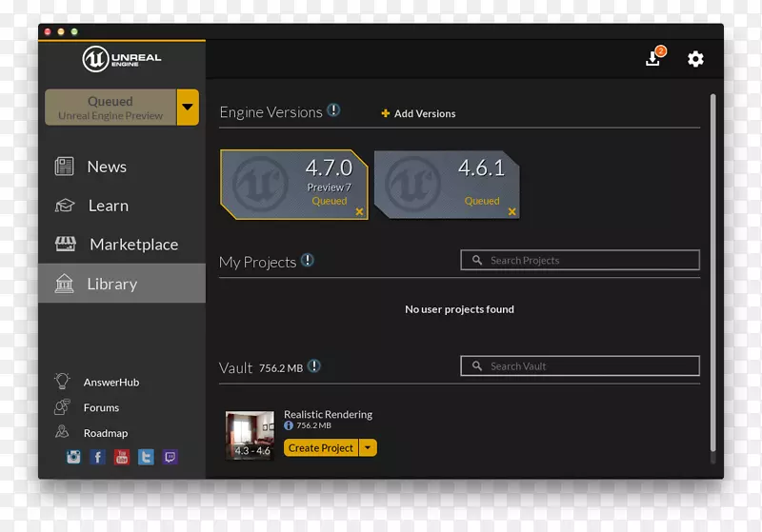The width and height of the screenshot is (762, 532).
Task: Select the Library tab
Action: pos(122,284)
